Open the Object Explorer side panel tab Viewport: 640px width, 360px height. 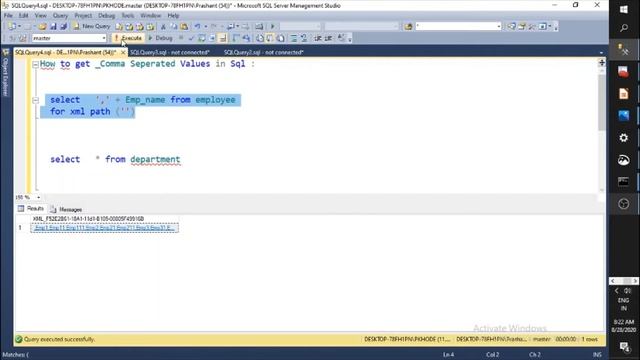pyautogui.click(x=5, y=73)
